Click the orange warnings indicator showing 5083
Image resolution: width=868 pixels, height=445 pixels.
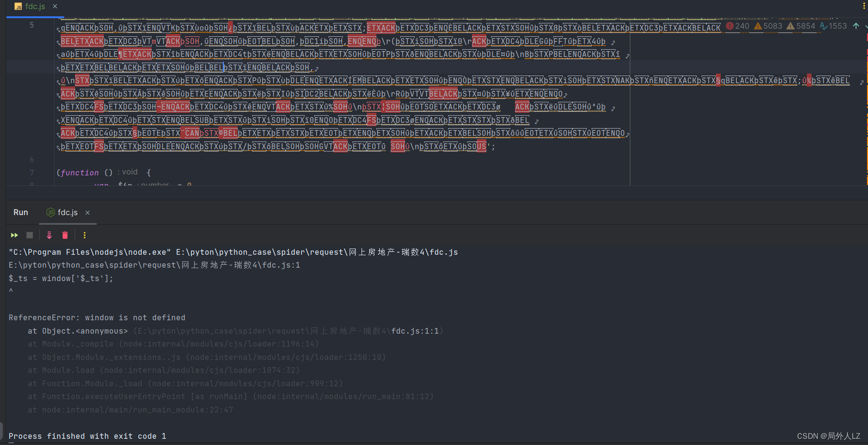point(768,26)
